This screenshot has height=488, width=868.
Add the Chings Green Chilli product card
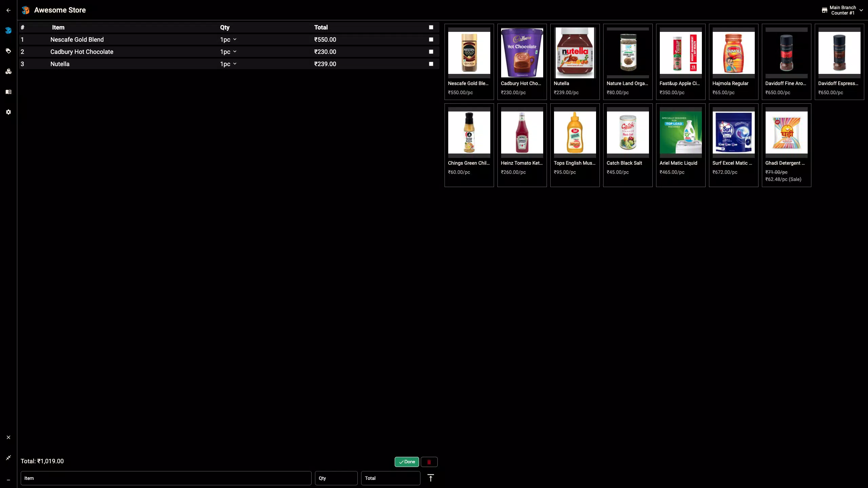469,145
